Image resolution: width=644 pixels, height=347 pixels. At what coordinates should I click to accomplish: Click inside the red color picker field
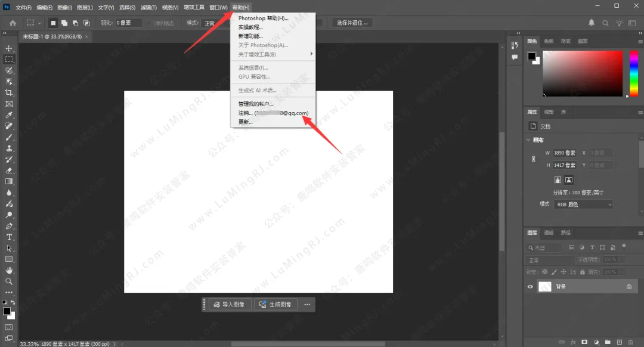583,73
